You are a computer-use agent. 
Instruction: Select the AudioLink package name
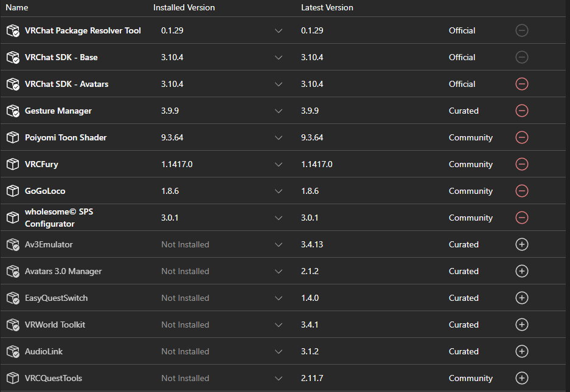44,351
